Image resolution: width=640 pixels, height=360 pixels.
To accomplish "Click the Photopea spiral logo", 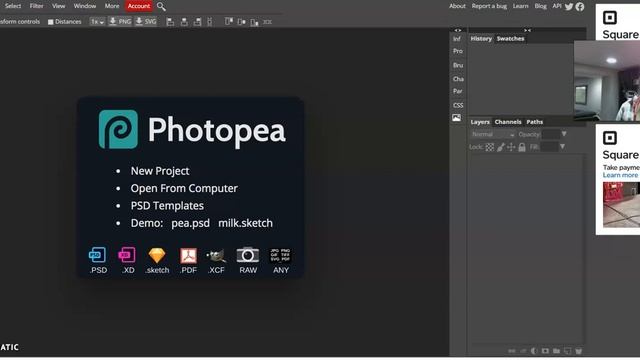I will pyautogui.click(x=118, y=129).
